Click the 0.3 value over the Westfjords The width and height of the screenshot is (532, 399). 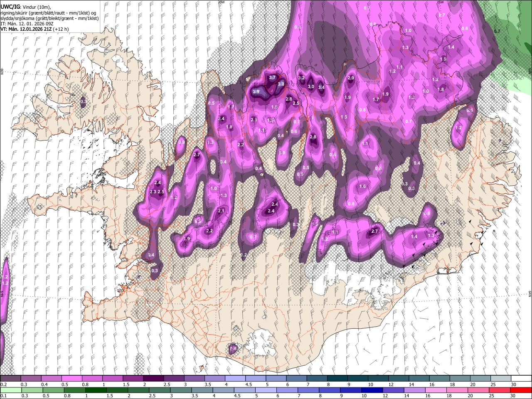84,102
